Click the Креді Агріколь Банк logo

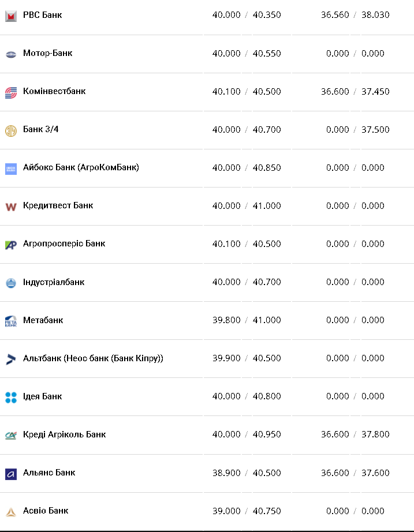pyautogui.click(x=10, y=435)
